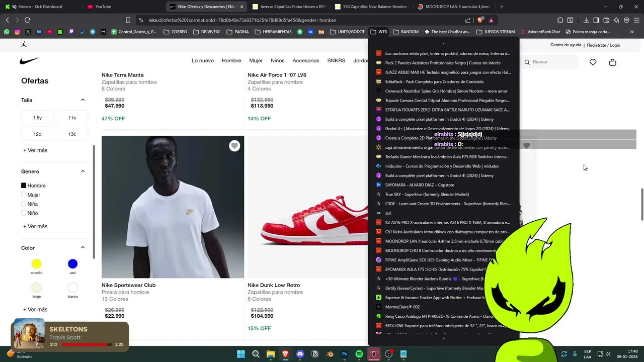Open the Brave VPN shield icon
This screenshot has height=362, width=644.
[x=626, y=20]
